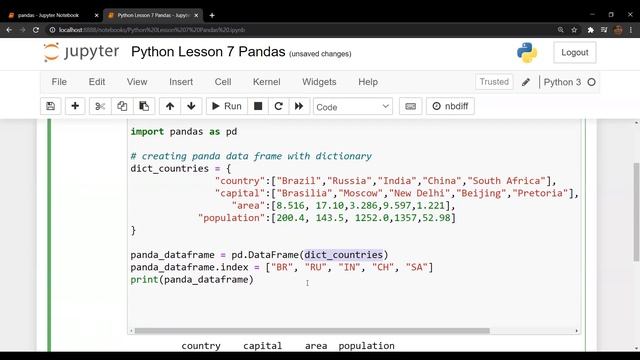Restart the kernel icon
640x360 pixels.
point(278,106)
